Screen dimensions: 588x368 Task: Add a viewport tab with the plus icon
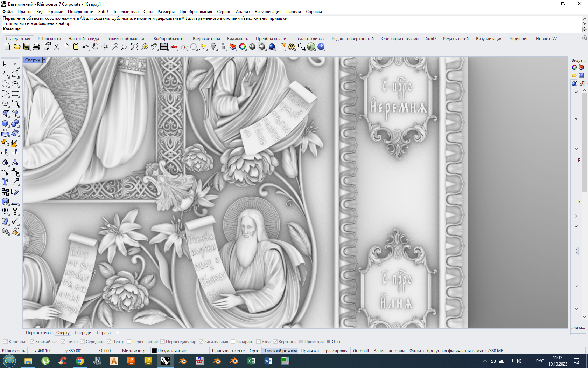click(118, 333)
